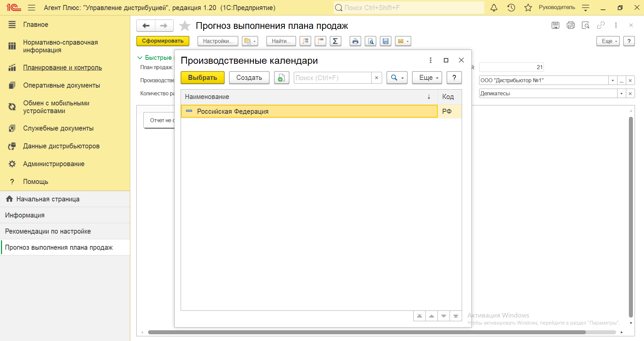Open print preview icon
The height and width of the screenshot is (341, 644).
click(370, 41)
